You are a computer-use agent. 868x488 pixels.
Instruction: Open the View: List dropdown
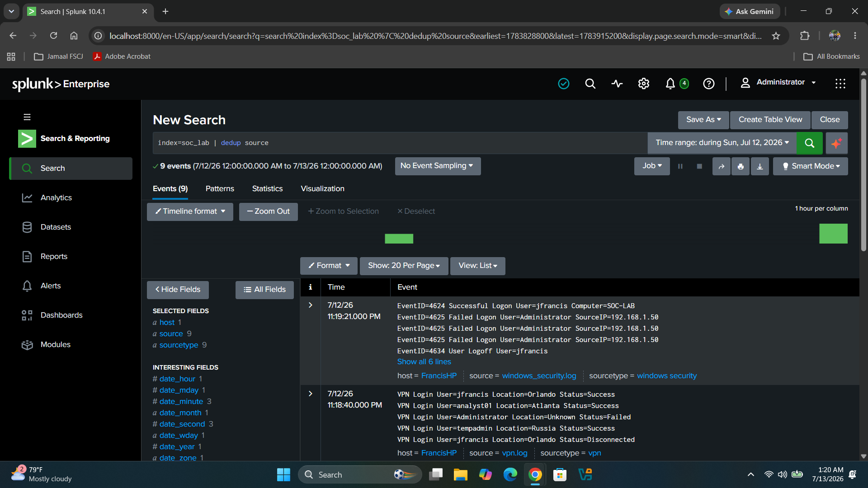pyautogui.click(x=478, y=266)
